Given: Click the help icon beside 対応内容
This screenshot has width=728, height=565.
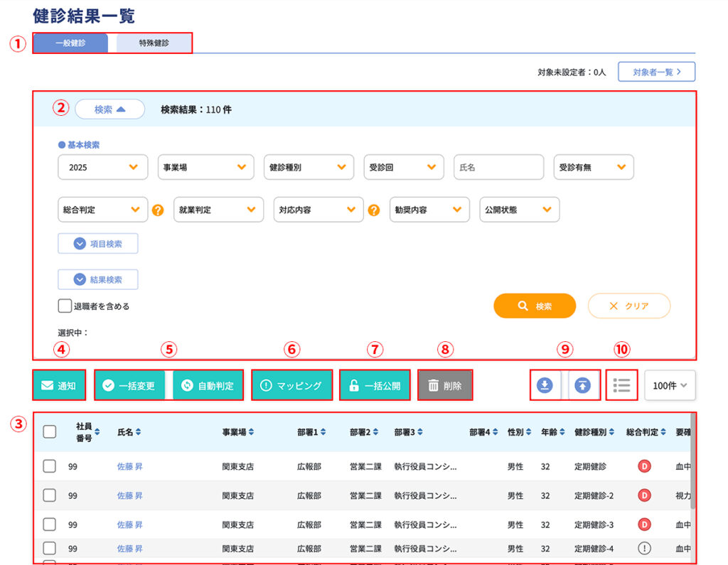Looking at the screenshot, I should click(x=374, y=210).
